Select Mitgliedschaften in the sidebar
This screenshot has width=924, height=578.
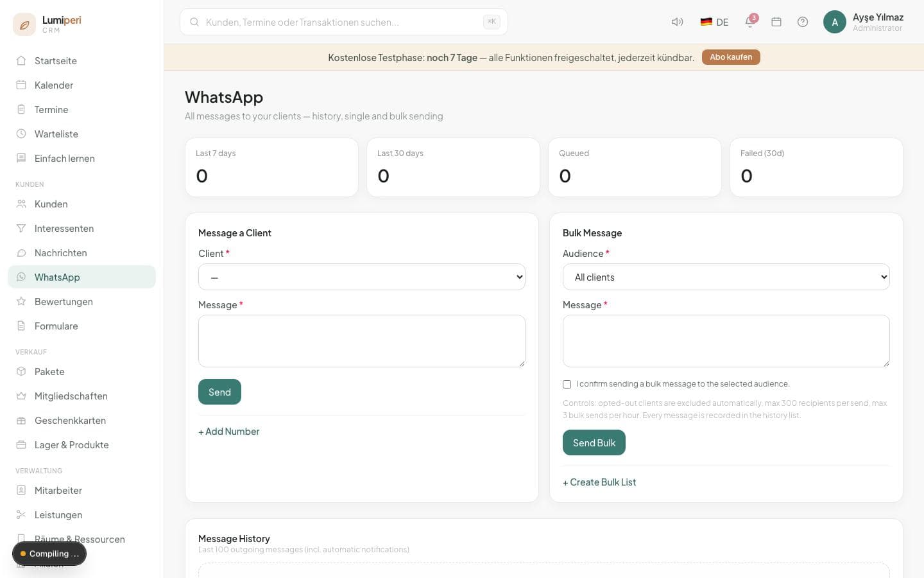82,396
